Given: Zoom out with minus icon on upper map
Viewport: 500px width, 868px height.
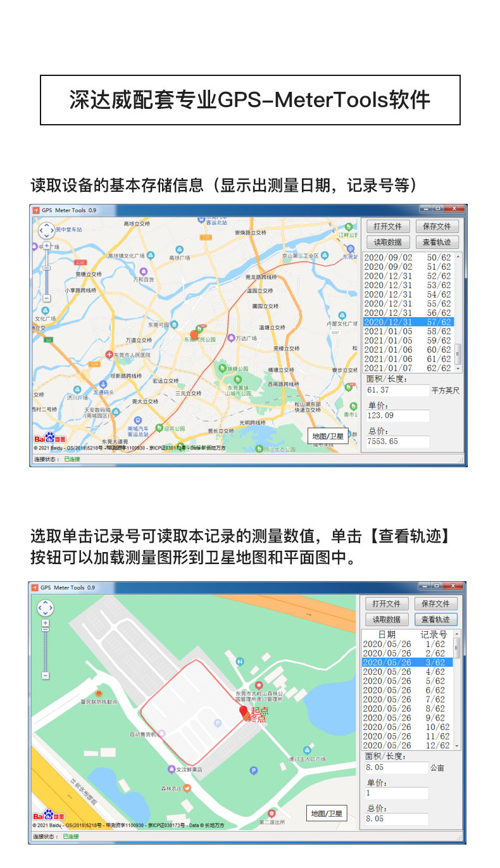Looking at the screenshot, I should tap(46, 298).
